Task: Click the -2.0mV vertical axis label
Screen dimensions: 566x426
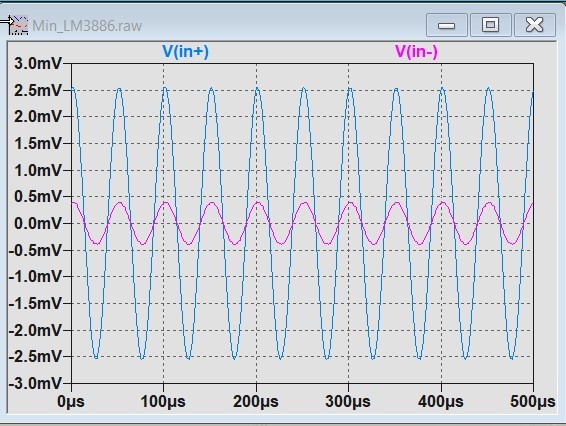Action: tap(35, 330)
